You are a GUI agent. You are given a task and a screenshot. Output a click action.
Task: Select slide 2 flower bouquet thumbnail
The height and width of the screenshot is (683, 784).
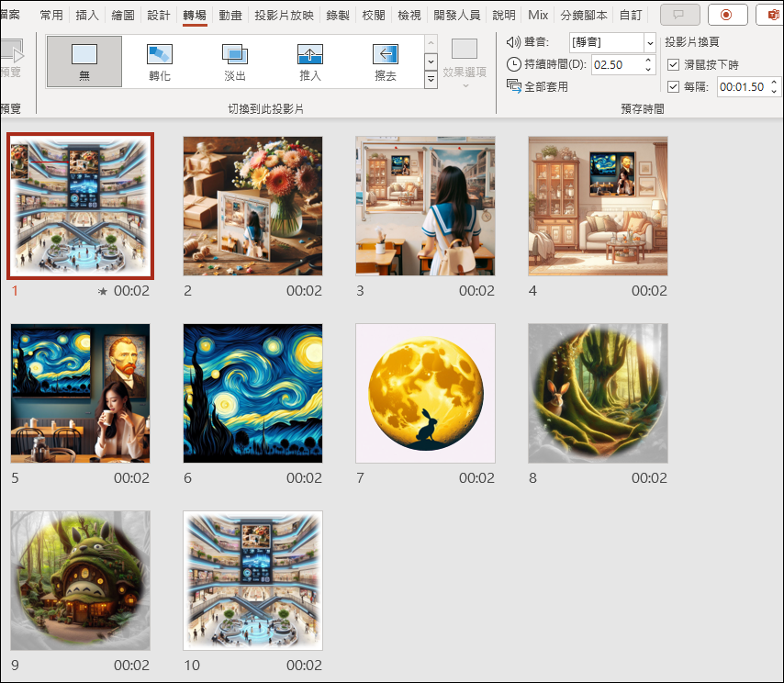[253, 206]
